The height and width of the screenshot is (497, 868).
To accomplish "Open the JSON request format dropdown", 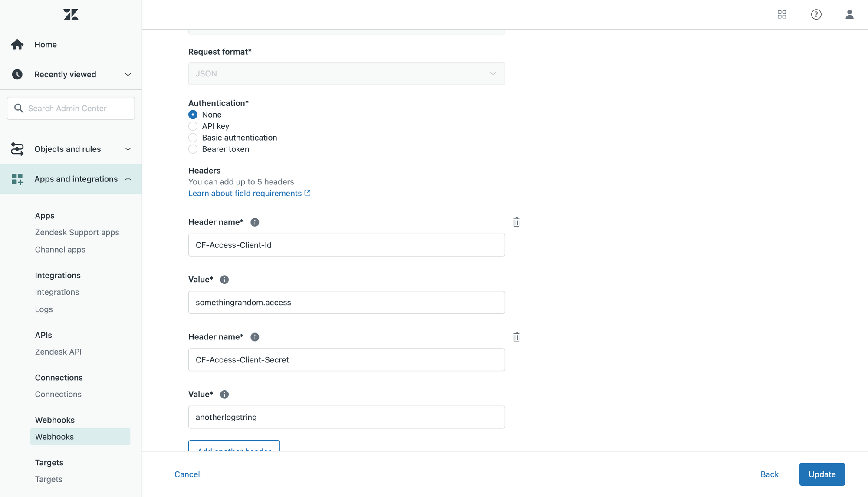I will pos(346,72).
